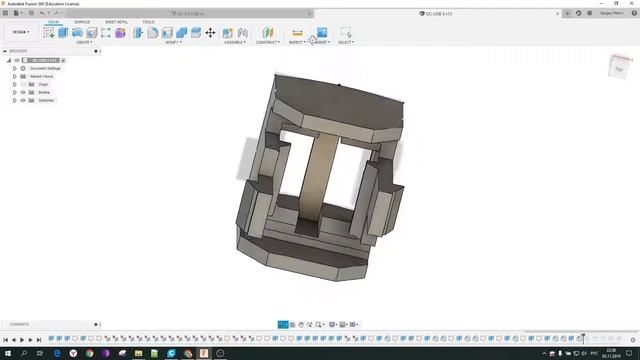Viewport: 640px width, 360px height.
Task: Collapse the Browser panel
Action: pyautogui.click(x=5, y=51)
